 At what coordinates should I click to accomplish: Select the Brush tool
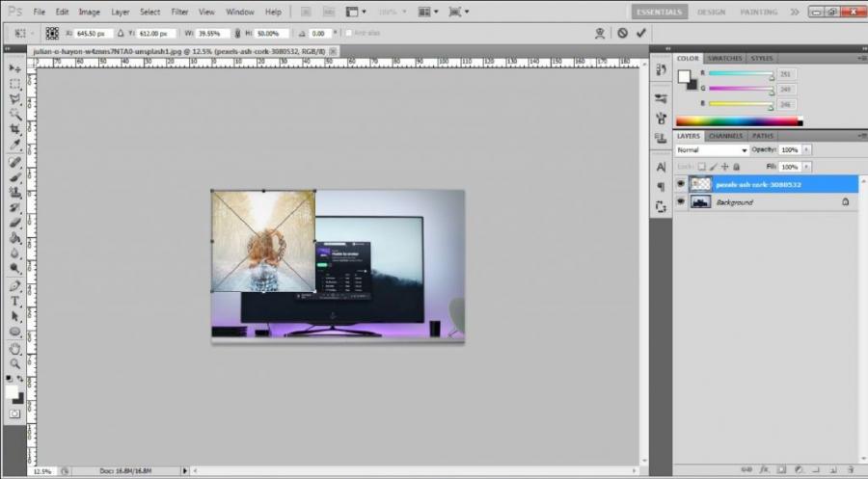[x=14, y=177]
